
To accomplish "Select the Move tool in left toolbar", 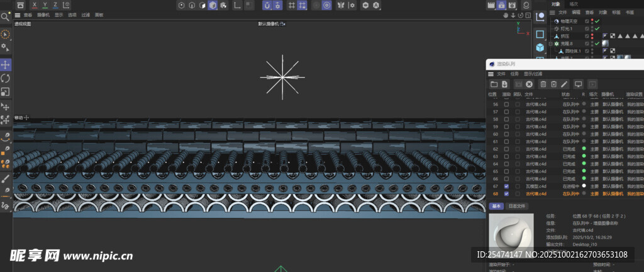I will pyautogui.click(x=6, y=65).
